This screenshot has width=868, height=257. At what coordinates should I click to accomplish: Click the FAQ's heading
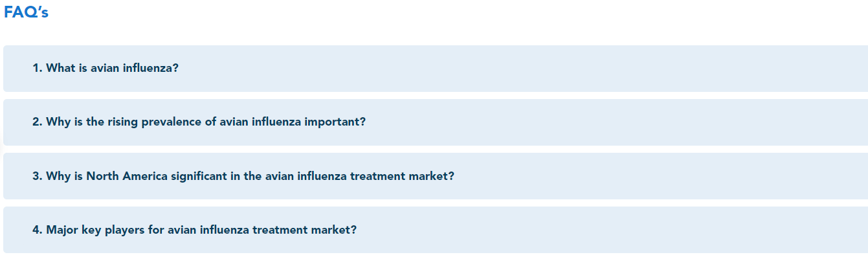[x=27, y=13]
